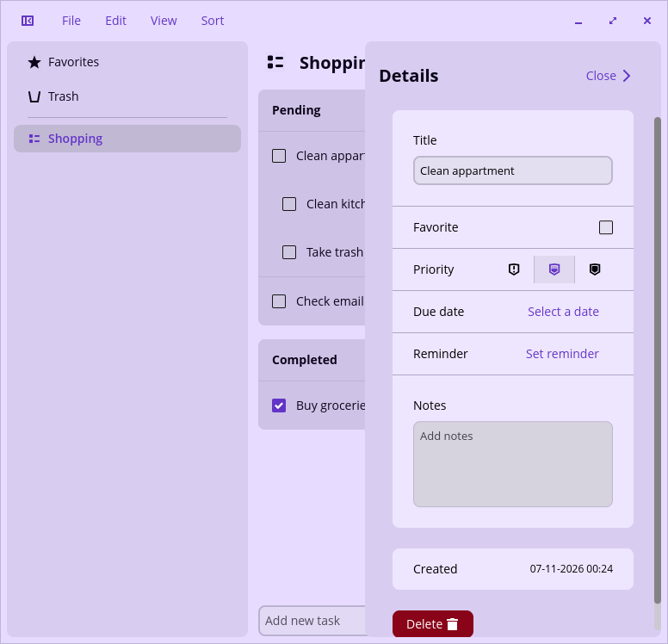
Task: Close the application window
Action: click(x=647, y=21)
